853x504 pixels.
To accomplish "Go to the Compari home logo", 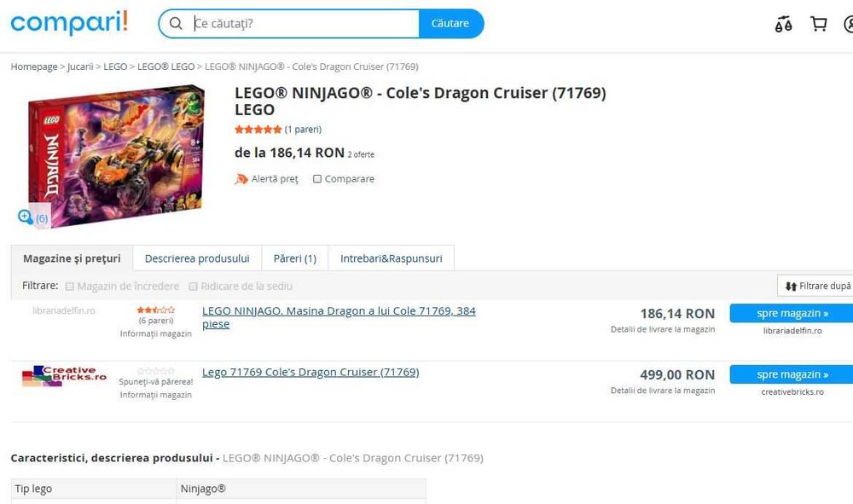I will [x=69, y=23].
